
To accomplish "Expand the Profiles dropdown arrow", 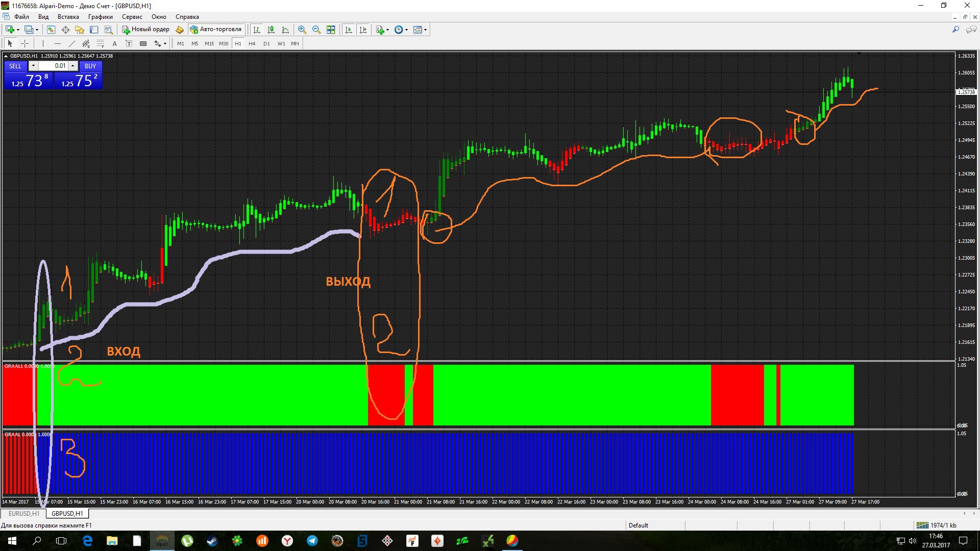I will pos(37,30).
